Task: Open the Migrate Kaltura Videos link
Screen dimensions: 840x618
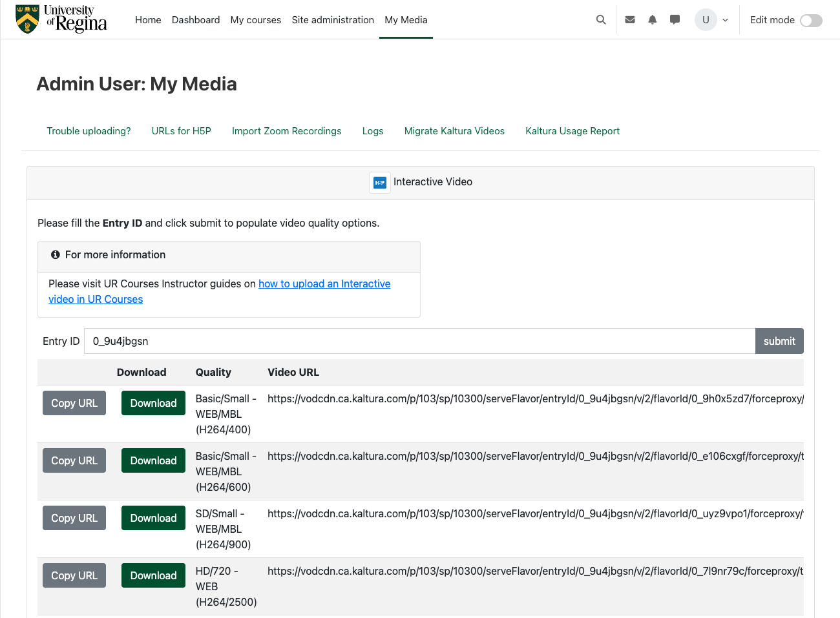Action: [454, 131]
